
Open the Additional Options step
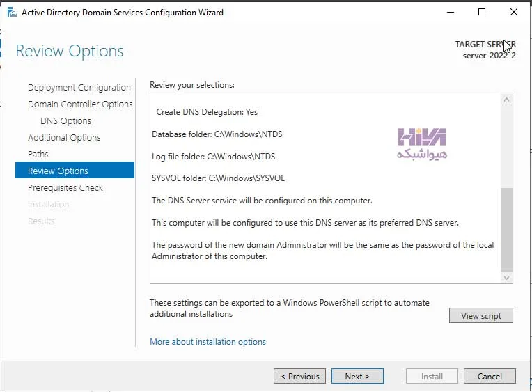point(64,137)
